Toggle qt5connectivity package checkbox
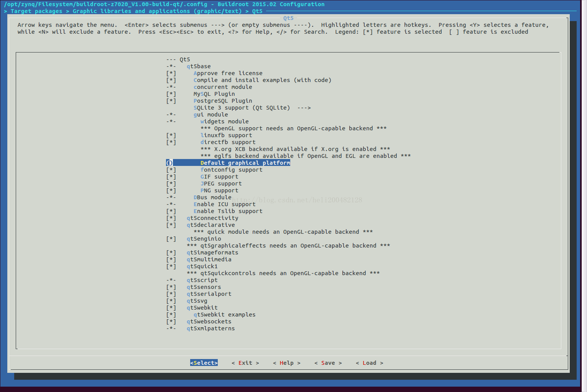This screenshot has height=392, width=587. coord(171,218)
